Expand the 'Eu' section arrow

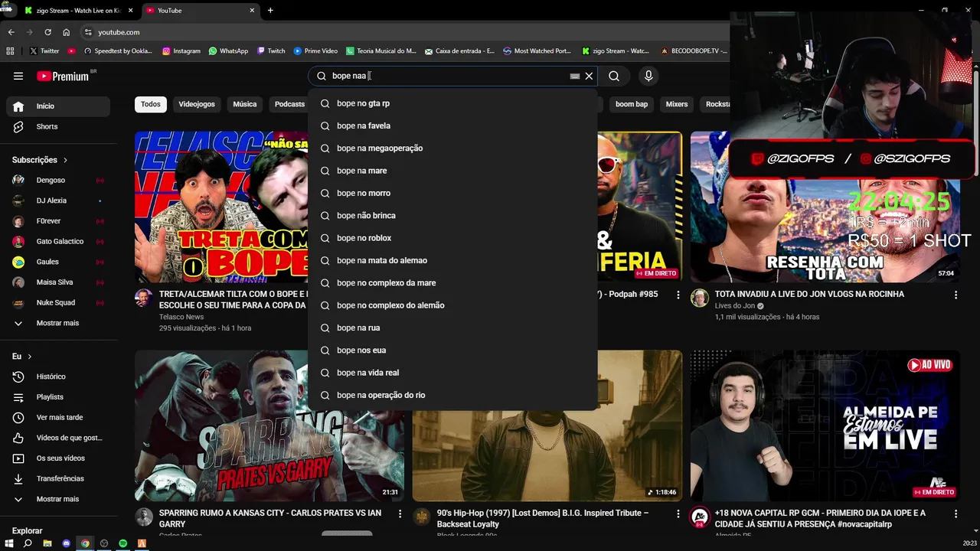coord(30,357)
